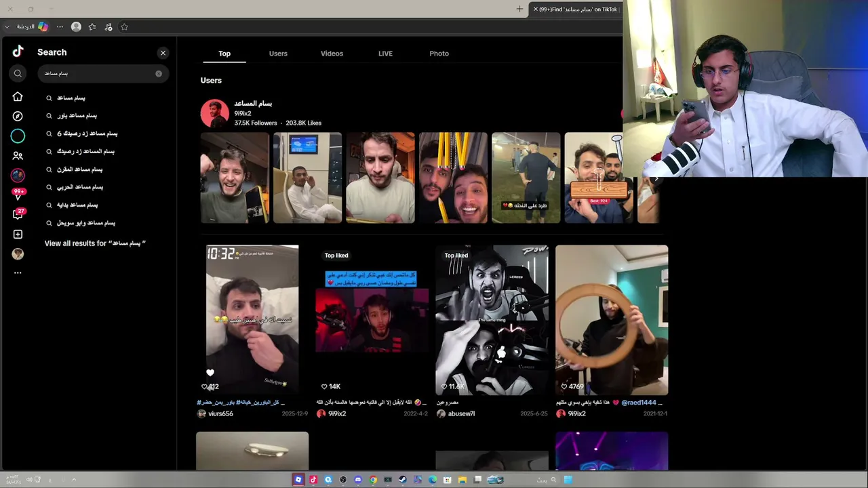Open the TikTok search sidebar icon

tap(18, 73)
